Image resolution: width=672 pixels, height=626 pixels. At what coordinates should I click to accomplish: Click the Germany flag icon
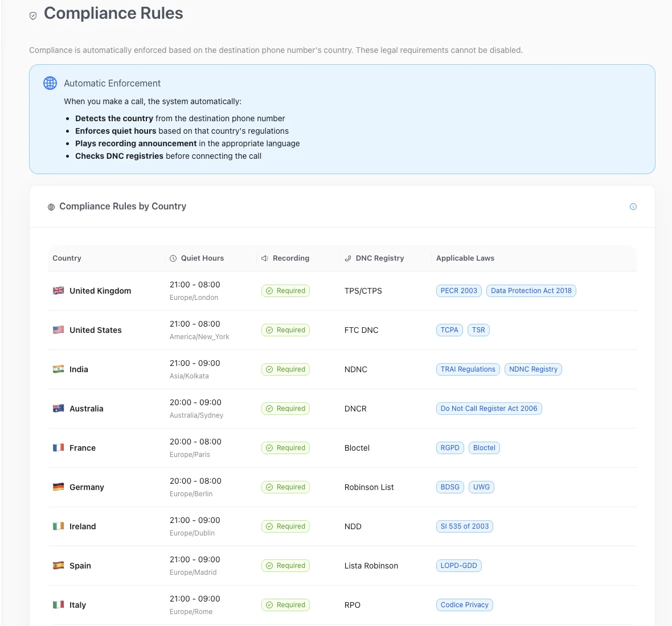tap(58, 487)
